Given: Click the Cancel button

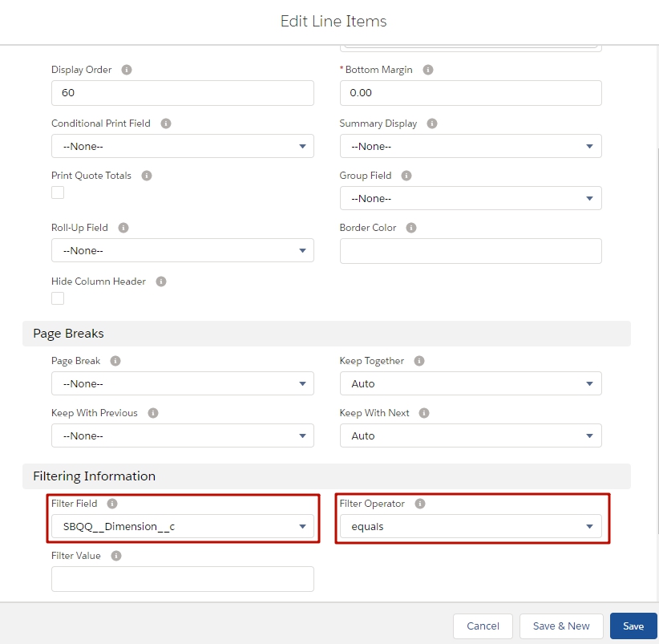Looking at the screenshot, I should pyautogui.click(x=483, y=626).
